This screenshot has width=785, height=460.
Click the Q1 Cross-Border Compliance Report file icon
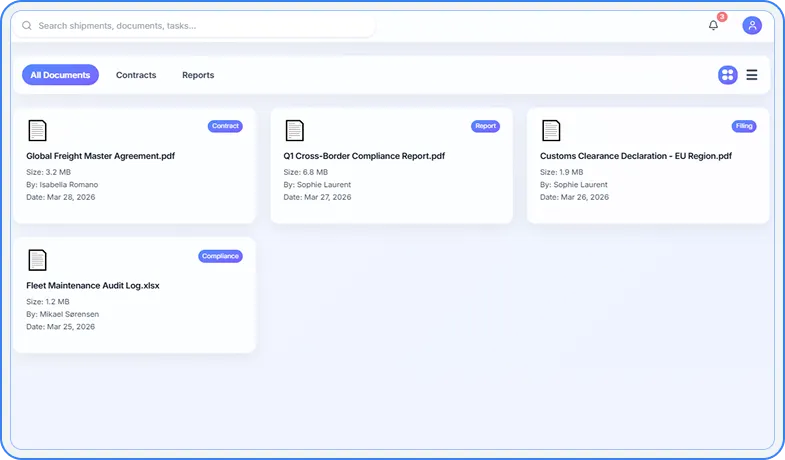pos(294,131)
